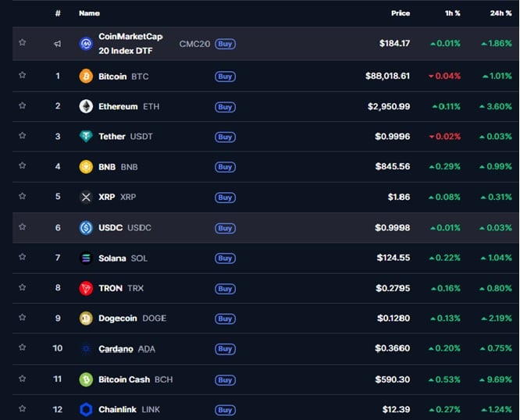Click the Tether logo icon

tap(86, 137)
